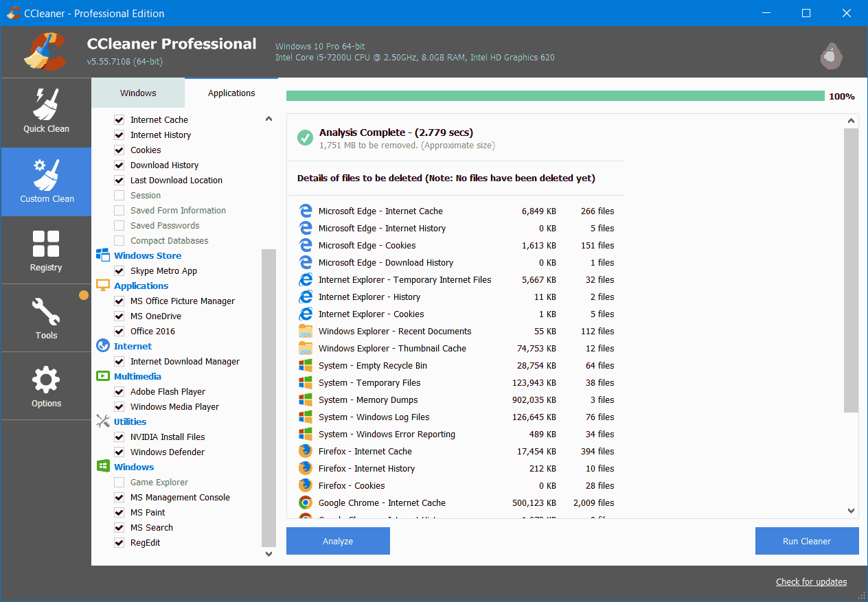Click the up chevron above Internet Cache
The width and height of the screenshot is (868, 602).
[x=269, y=118]
